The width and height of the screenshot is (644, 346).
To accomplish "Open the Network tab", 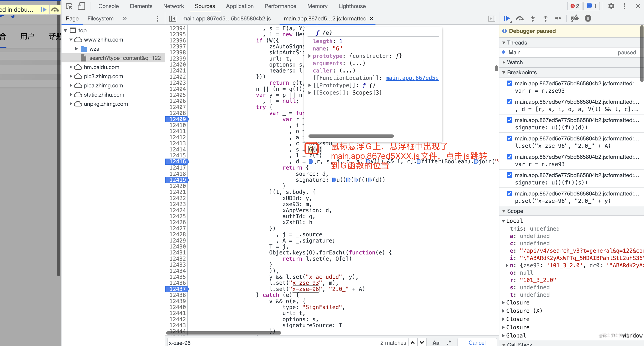I will 173,6.
